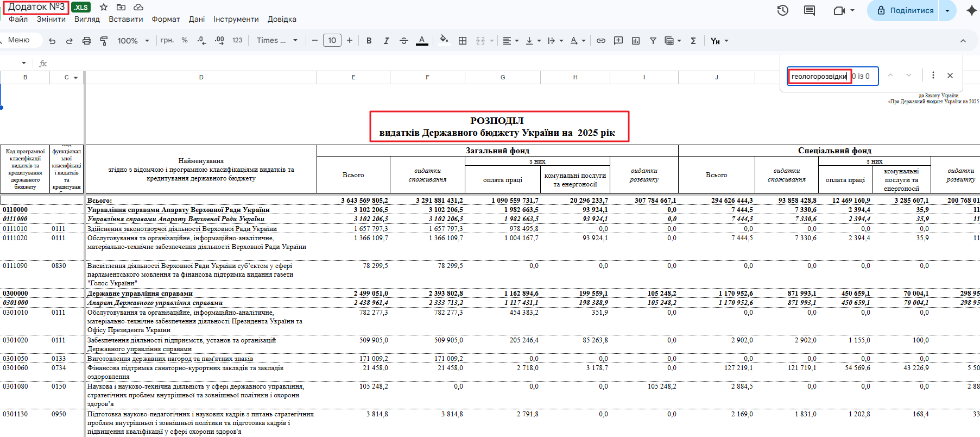Insert a chart from toolbar
Image resolution: width=980 pixels, height=437 pixels.
point(636,41)
